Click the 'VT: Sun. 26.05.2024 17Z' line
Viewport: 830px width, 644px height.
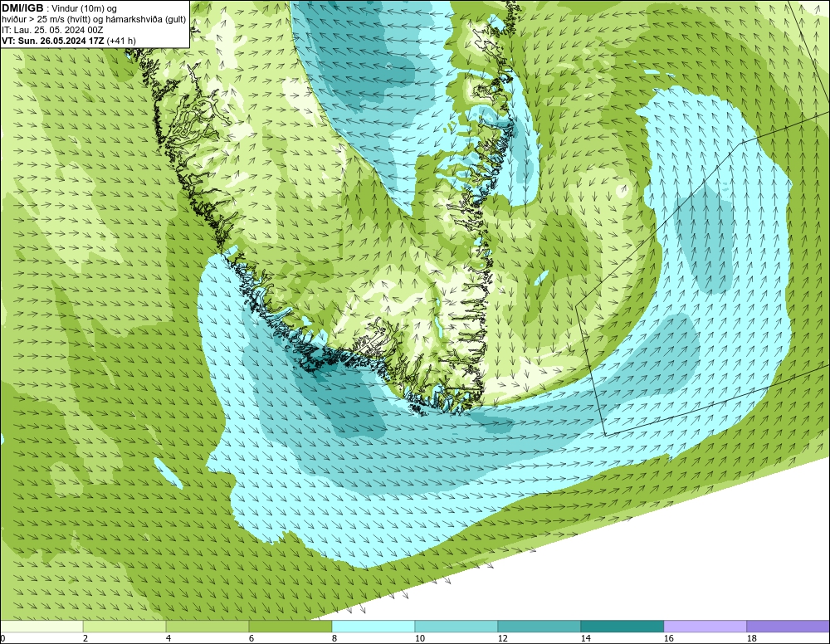tap(53, 41)
